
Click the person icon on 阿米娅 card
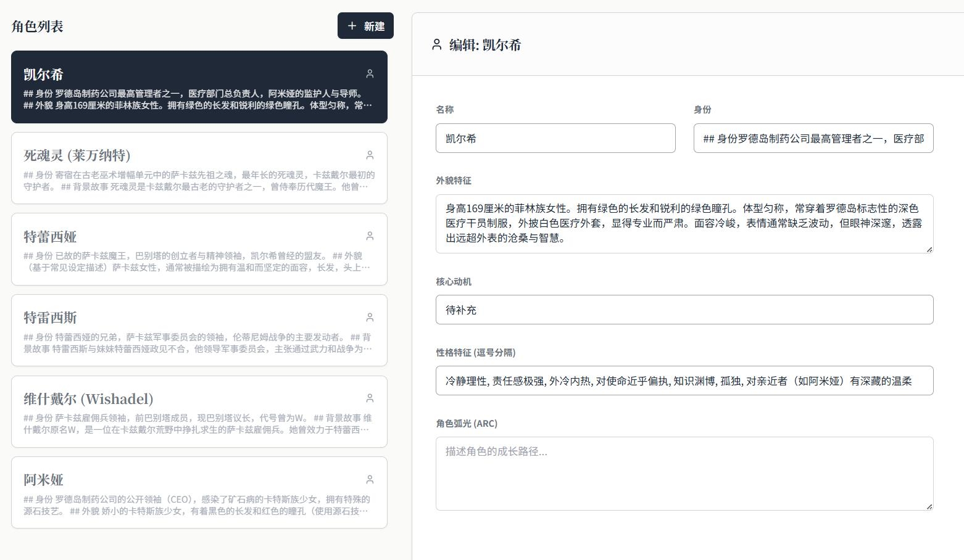pos(370,479)
